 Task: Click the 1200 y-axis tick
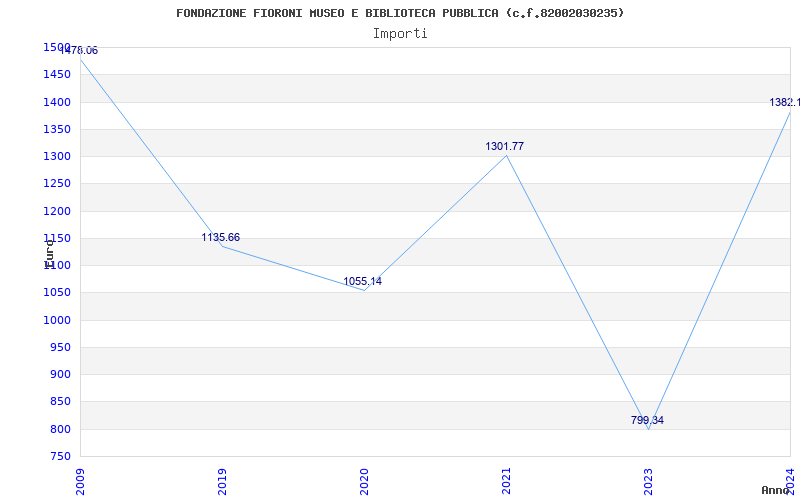(x=57, y=211)
